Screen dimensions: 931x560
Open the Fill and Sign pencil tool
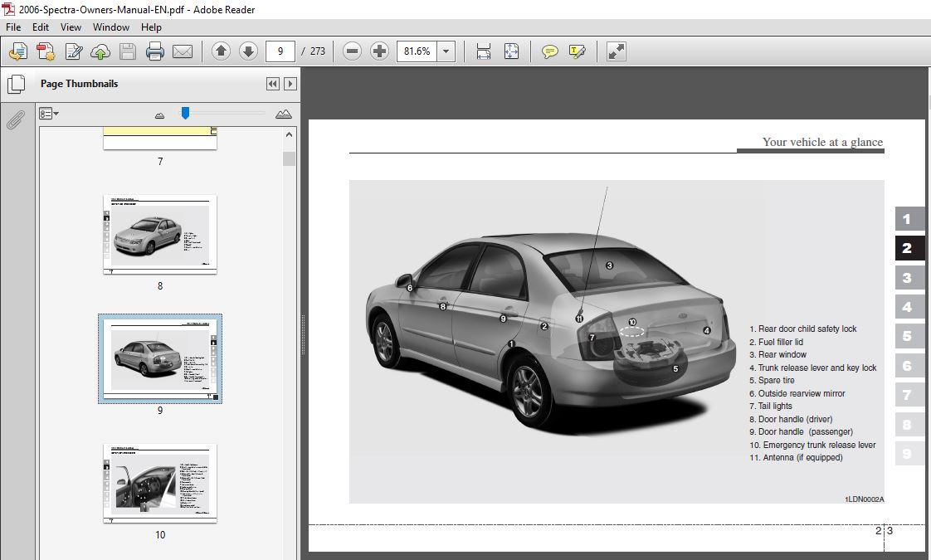click(x=74, y=51)
